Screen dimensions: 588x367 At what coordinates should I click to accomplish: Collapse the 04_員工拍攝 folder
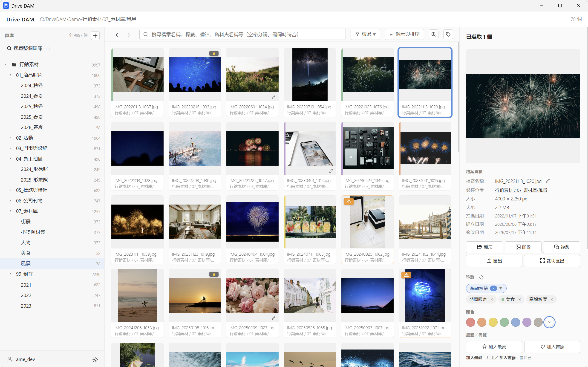tap(10, 159)
